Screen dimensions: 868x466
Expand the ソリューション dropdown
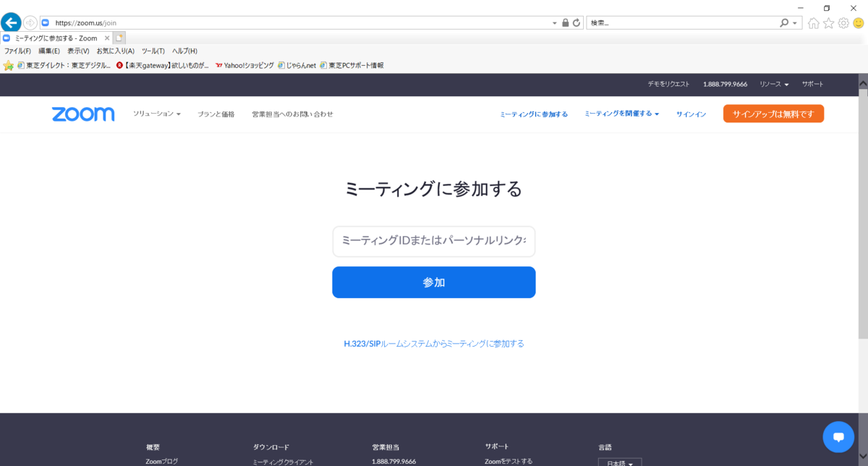pos(156,114)
